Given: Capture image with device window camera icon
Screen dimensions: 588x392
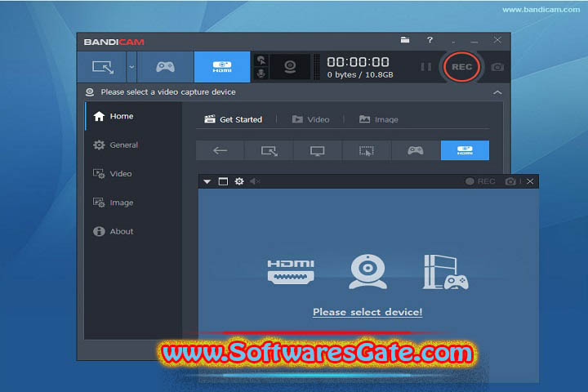Looking at the screenshot, I should click(510, 181).
